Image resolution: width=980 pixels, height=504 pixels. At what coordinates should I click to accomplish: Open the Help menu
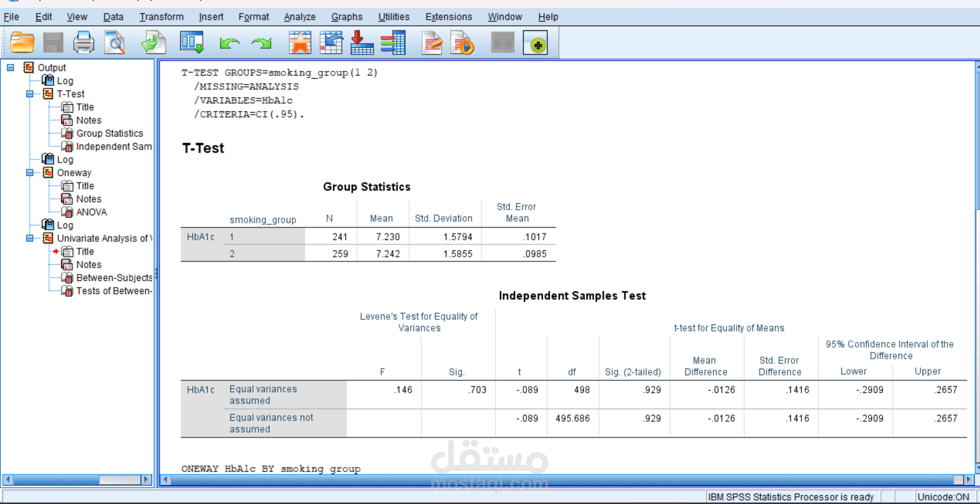[x=548, y=17]
